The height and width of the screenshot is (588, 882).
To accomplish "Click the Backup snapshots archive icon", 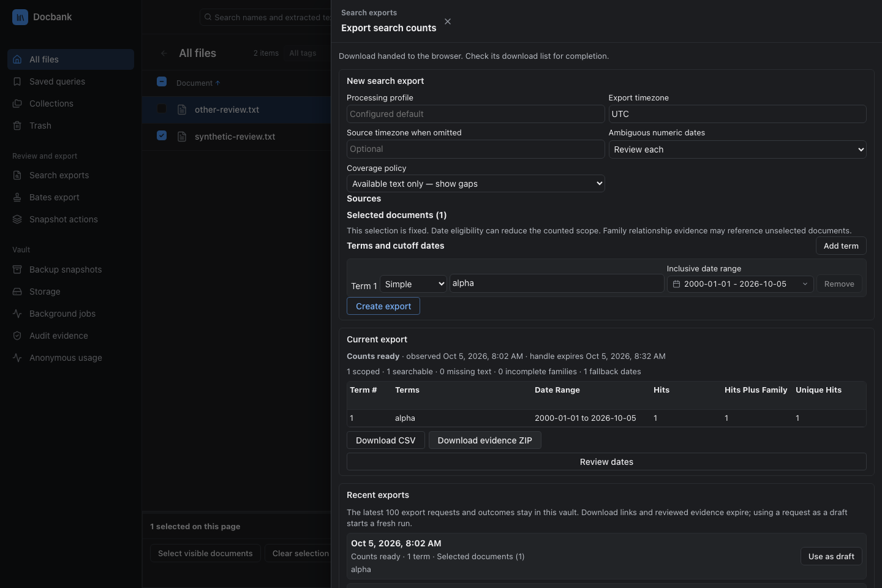I will (17, 269).
